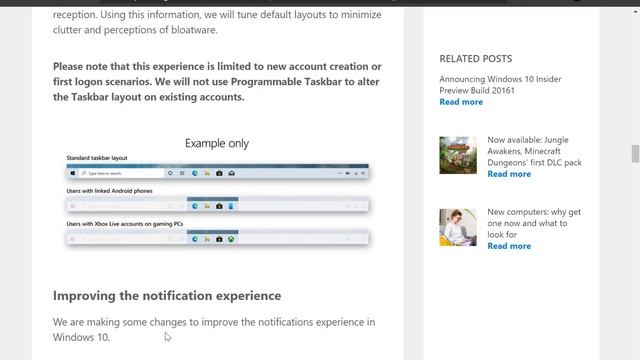Click 'Users with Xbox Live accounts on gaming PCs' caption
This screenshot has height=360, width=640.
pos(124,224)
